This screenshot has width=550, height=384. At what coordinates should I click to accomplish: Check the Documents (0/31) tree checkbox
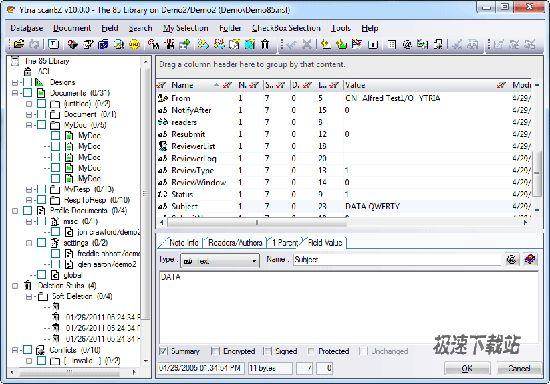click(x=27, y=93)
